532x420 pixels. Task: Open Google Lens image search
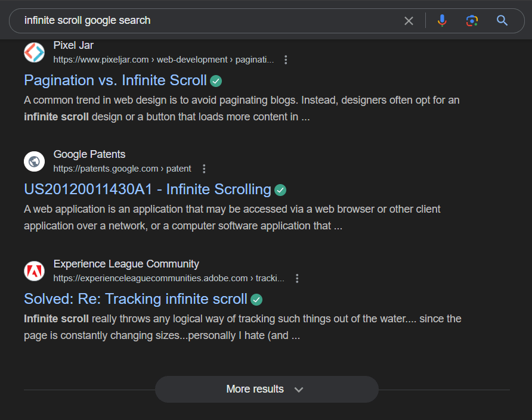[472, 21]
